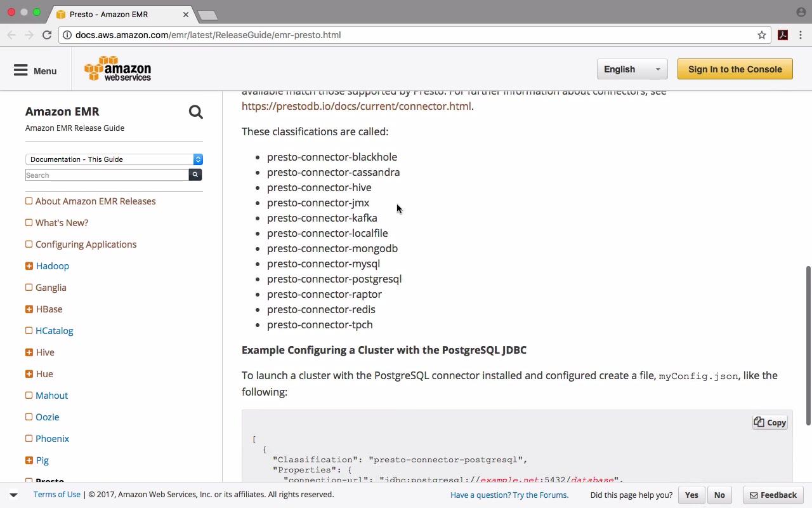The height and width of the screenshot is (508, 812).
Task: Open the Documentation - This Guide selector
Action: pos(114,159)
